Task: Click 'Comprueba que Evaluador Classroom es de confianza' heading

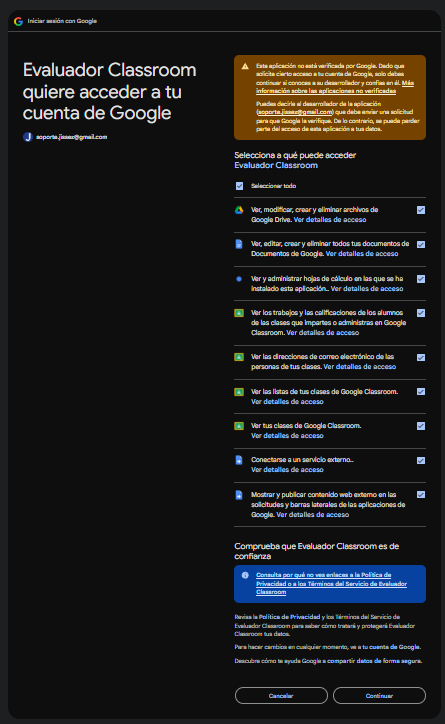Action: point(317,551)
